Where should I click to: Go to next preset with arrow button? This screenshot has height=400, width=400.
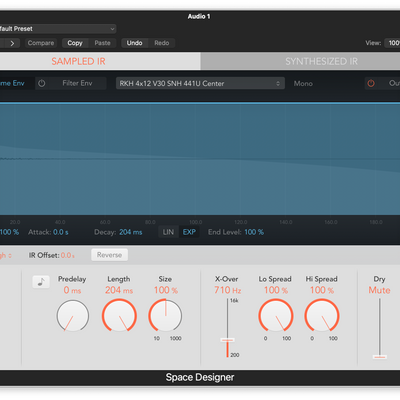[12, 43]
